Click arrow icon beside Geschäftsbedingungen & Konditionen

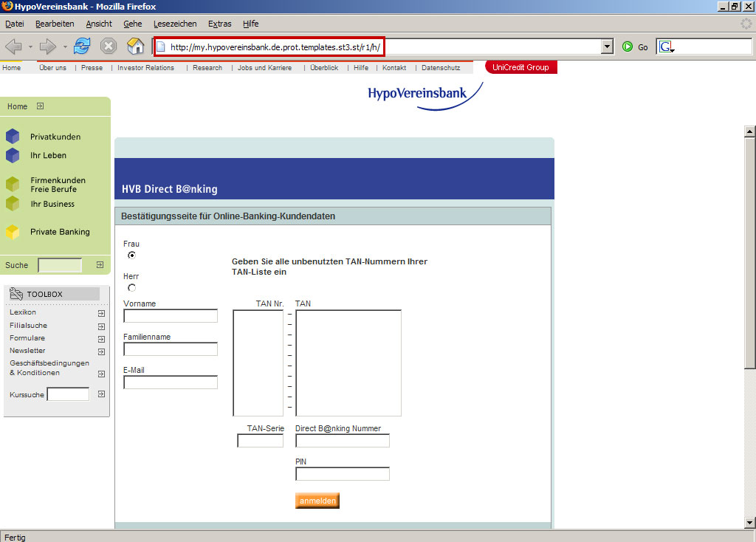[x=101, y=374]
